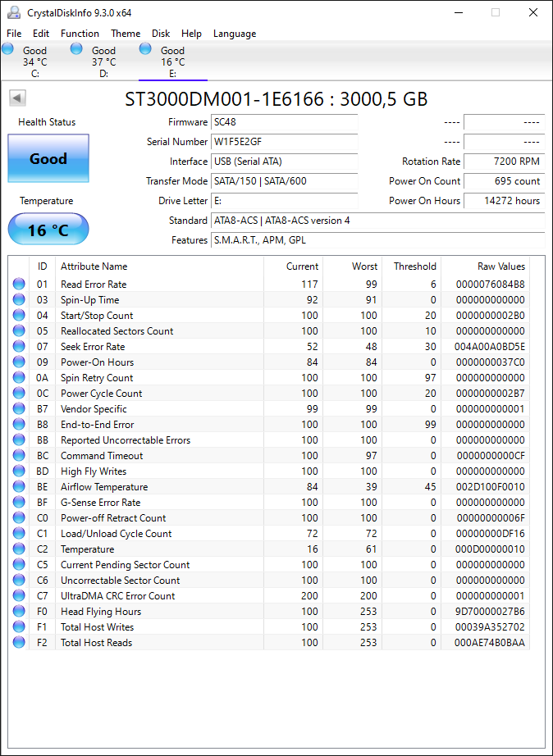Click the Serial Number field W1F5E2GF
This screenshot has height=756, width=553.
[284, 142]
